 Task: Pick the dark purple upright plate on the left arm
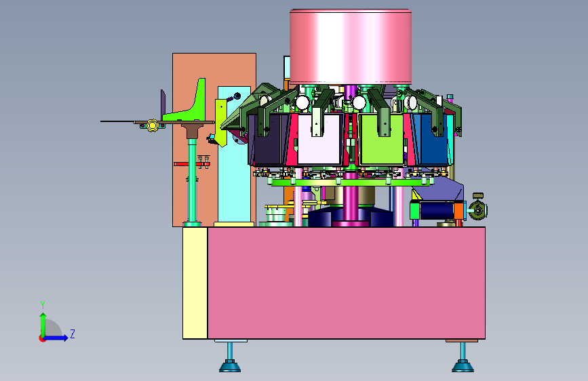point(163,105)
